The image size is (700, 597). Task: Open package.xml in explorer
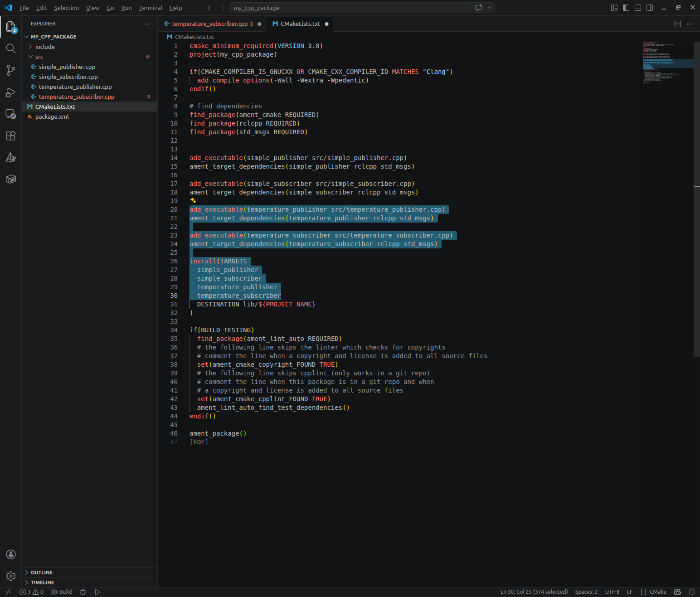89,116
